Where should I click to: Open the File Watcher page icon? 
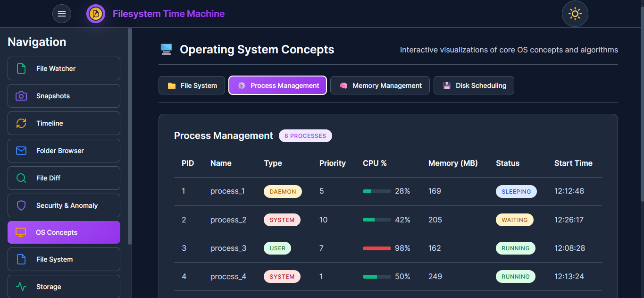click(20, 68)
